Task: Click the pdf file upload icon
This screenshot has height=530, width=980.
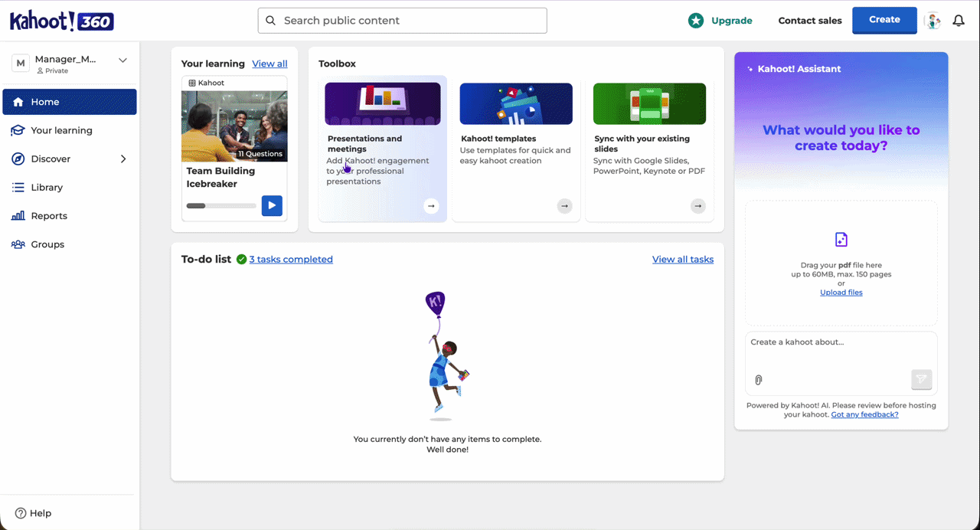Action: pos(841,240)
